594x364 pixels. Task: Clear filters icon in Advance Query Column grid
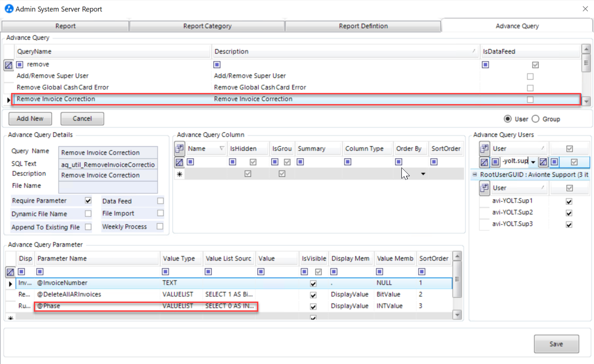[180, 162]
